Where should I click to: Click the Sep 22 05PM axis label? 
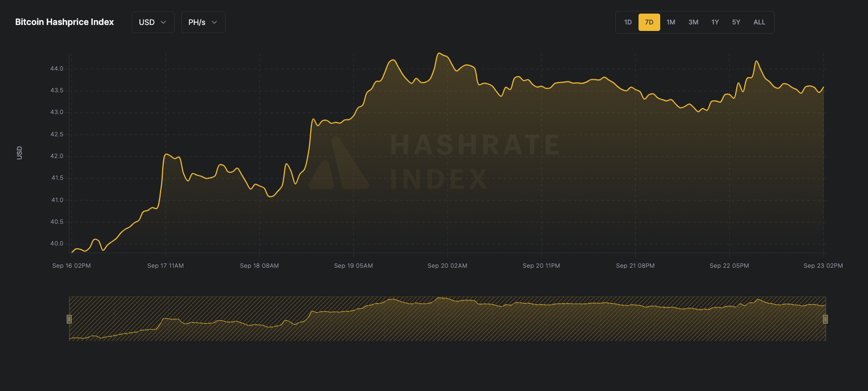[729, 266]
